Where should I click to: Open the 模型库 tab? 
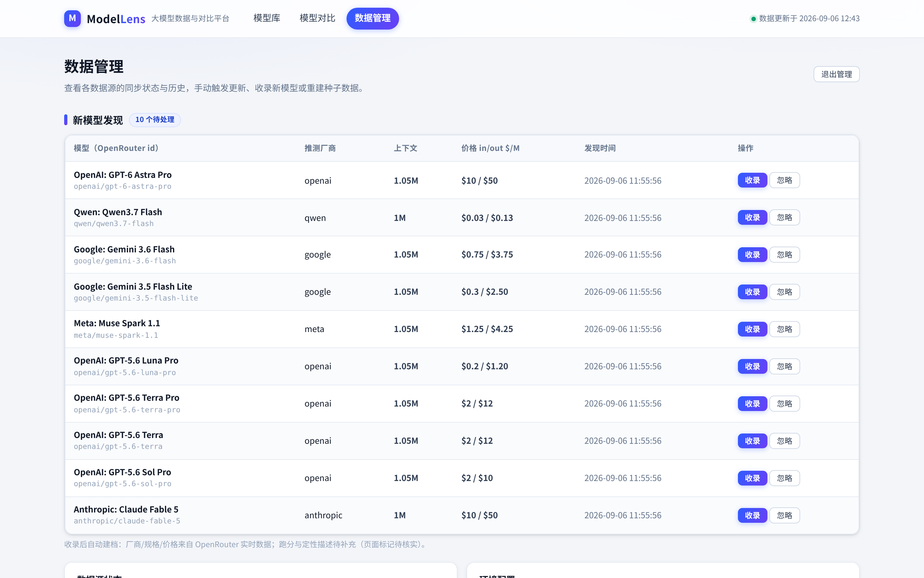coord(267,18)
